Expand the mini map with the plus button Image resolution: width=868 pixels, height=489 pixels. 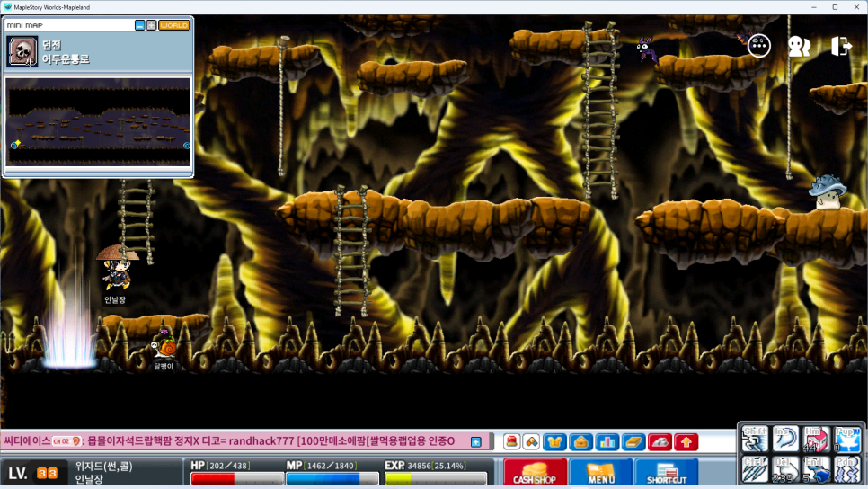[151, 25]
